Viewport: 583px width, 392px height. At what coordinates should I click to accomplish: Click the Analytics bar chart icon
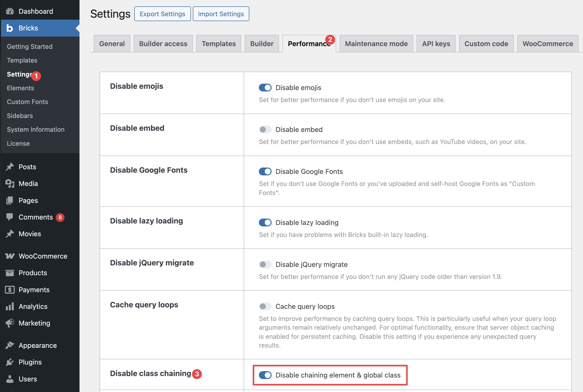(10, 306)
